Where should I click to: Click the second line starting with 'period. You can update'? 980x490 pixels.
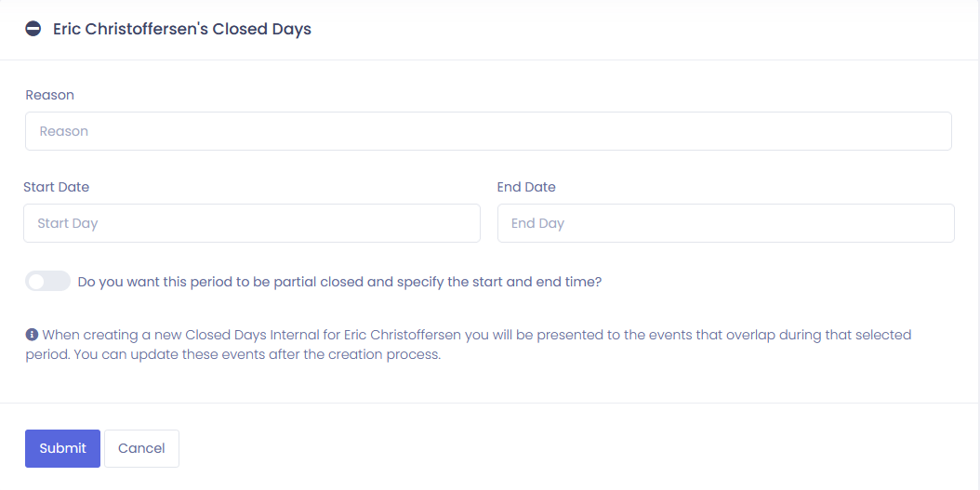(x=233, y=355)
